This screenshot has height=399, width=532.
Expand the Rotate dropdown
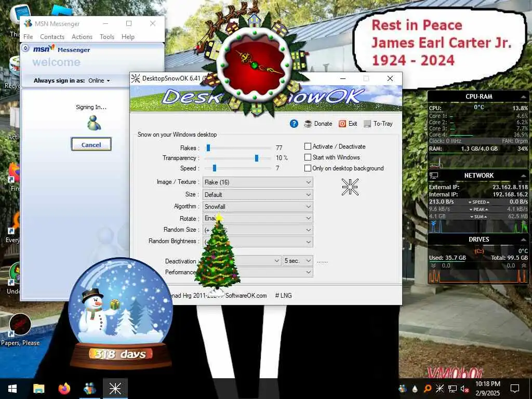point(258,218)
